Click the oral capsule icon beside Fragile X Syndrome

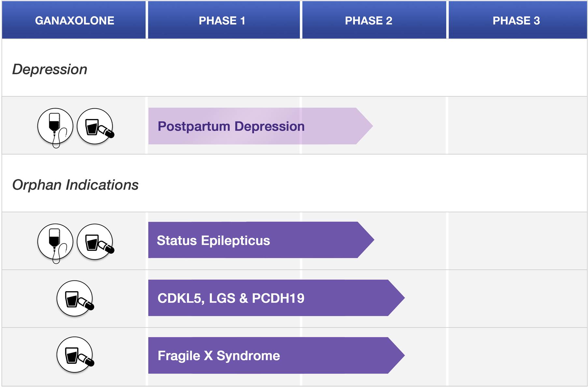point(75,355)
